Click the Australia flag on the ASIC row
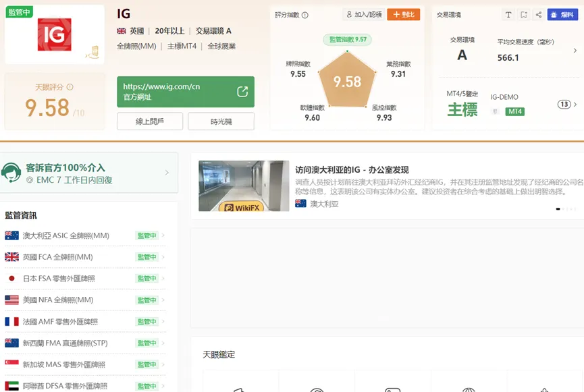This screenshot has width=584, height=392. pos(11,235)
